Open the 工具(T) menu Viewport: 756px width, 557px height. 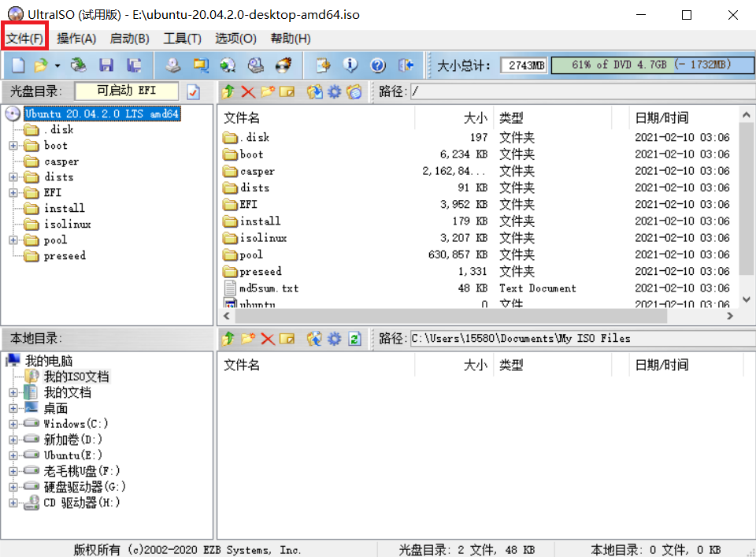point(182,38)
